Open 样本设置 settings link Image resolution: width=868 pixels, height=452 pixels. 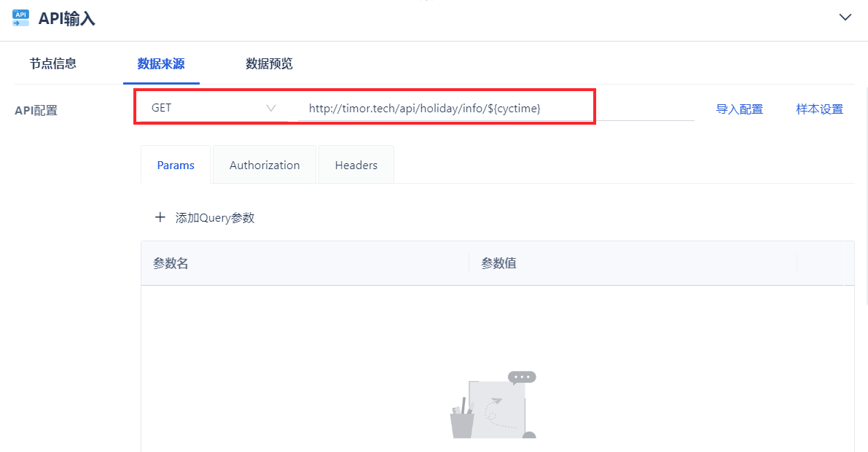click(x=819, y=109)
